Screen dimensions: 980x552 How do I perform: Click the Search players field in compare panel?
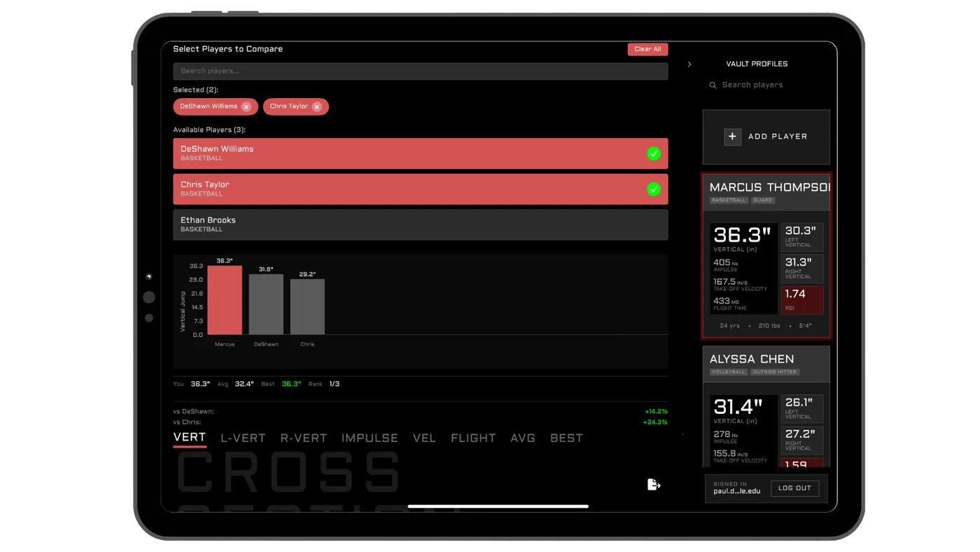click(x=421, y=71)
